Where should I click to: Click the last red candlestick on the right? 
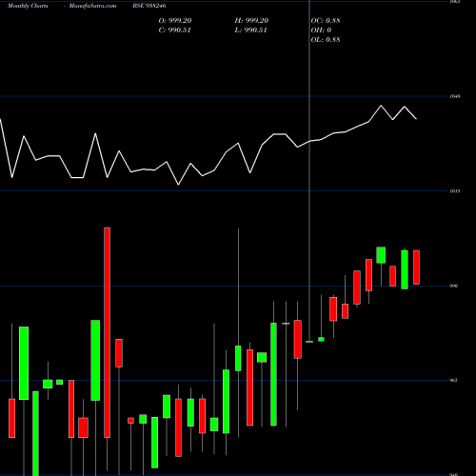[x=416, y=268]
